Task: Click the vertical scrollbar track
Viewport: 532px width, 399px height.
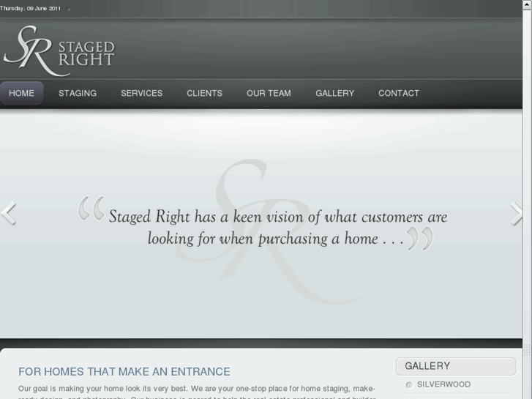Action: pyautogui.click(x=528, y=204)
